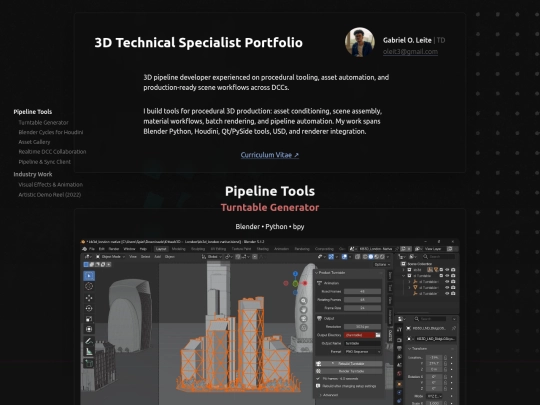Switch to Modeling workspace tab
This screenshot has width=540, height=405.
[178, 249]
